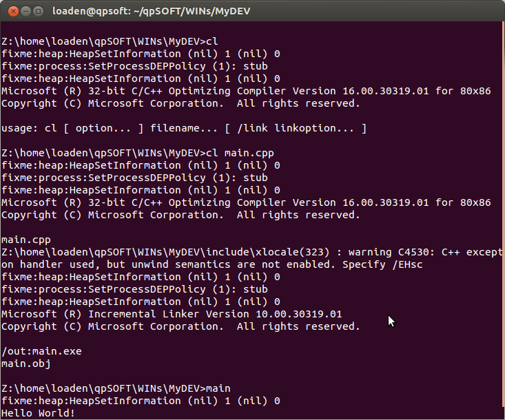
Task: Maximize the terminal window
Action: click(x=39, y=12)
